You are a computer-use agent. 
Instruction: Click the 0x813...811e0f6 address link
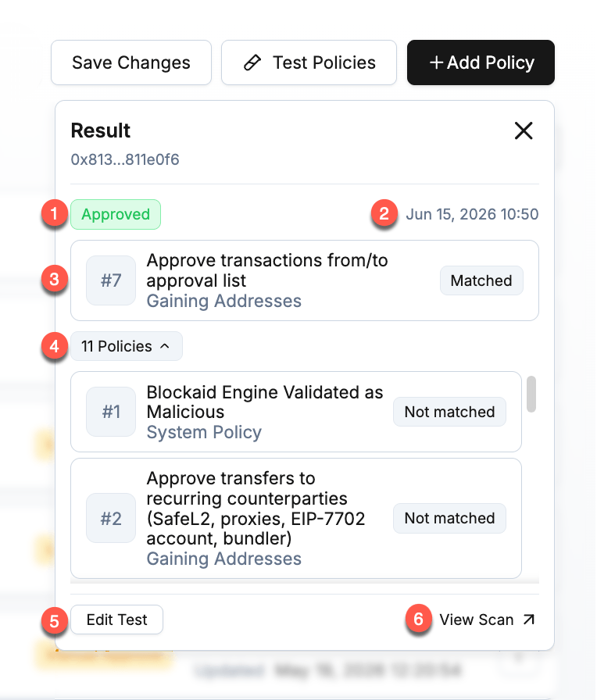(125, 159)
